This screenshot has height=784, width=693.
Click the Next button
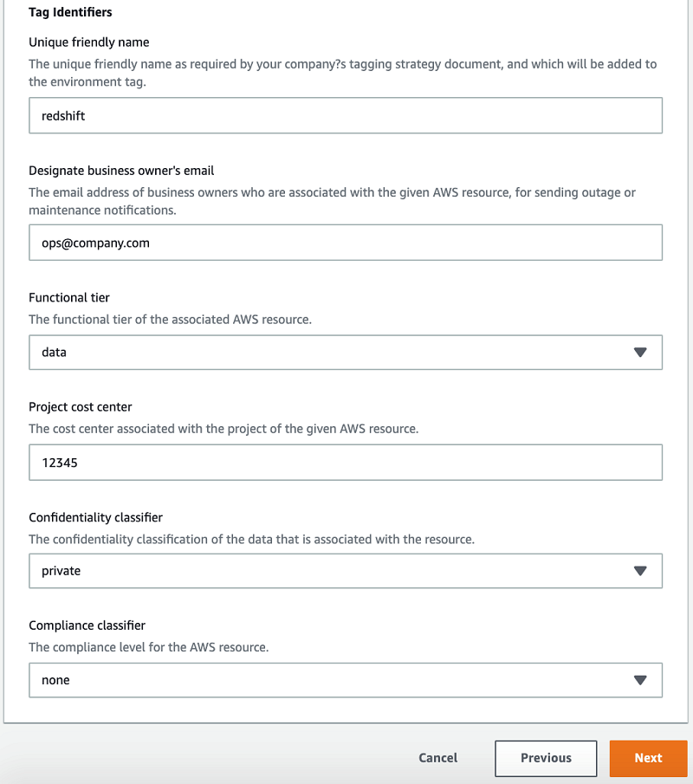648,758
